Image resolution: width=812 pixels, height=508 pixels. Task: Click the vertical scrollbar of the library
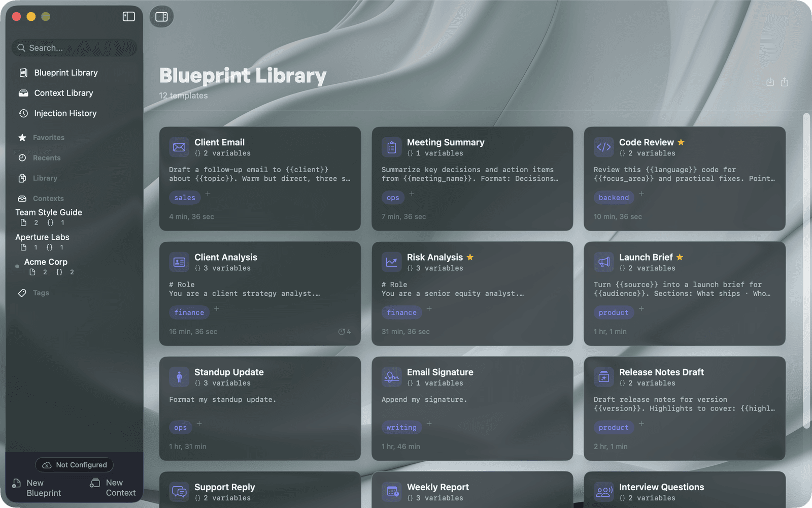[806, 270]
